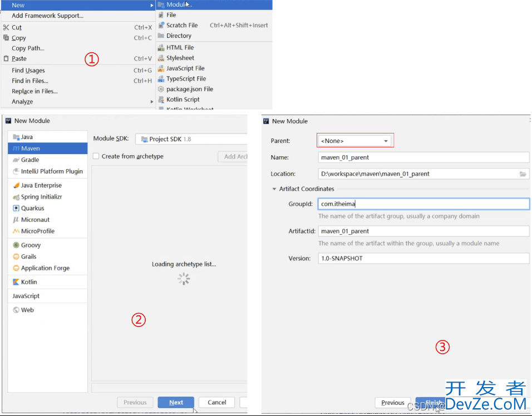
Task: Expand the Analyze submenu arrow
Action: pyautogui.click(x=152, y=102)
